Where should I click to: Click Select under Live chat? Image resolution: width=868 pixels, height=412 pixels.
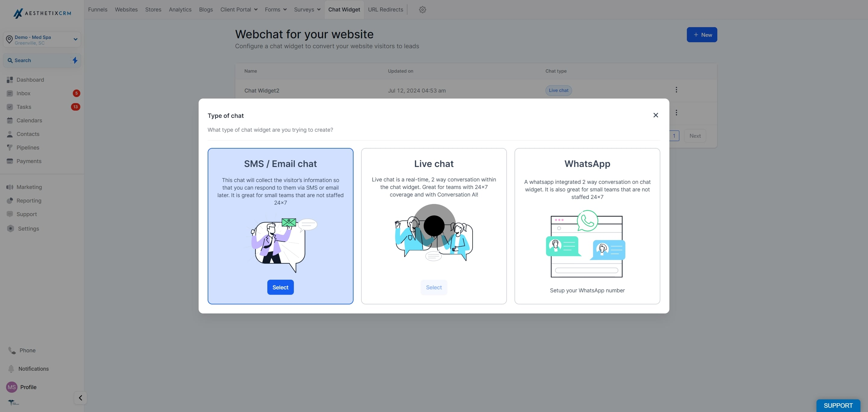point(433,287)
